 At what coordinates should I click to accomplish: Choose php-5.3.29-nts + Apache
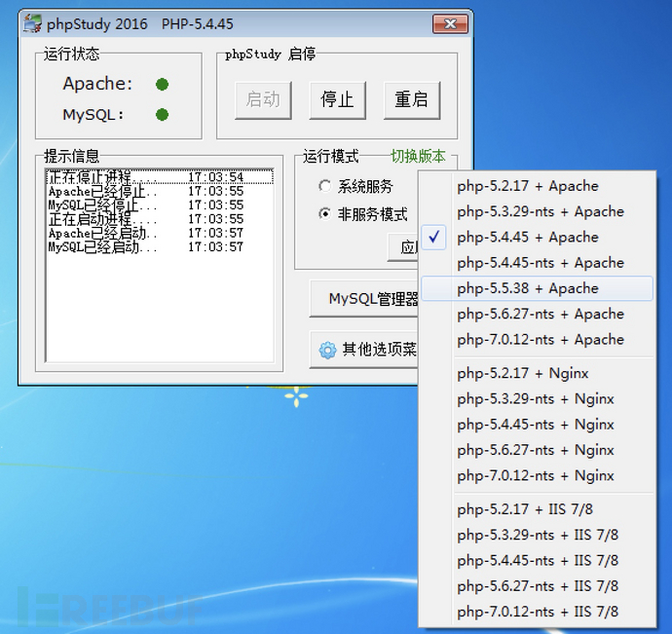537,211
